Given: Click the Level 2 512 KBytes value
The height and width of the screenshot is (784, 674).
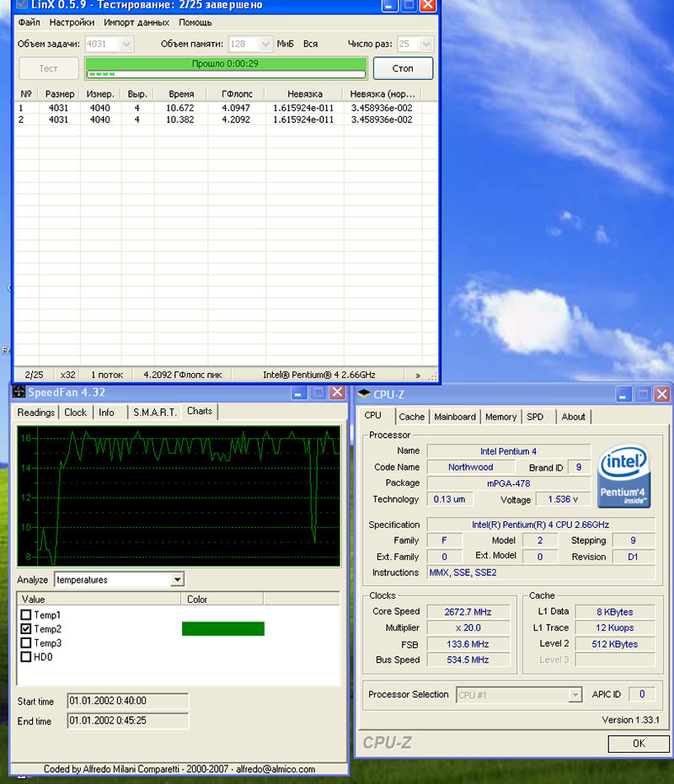Looking at the screenshot, I should [x=614, y=644].
